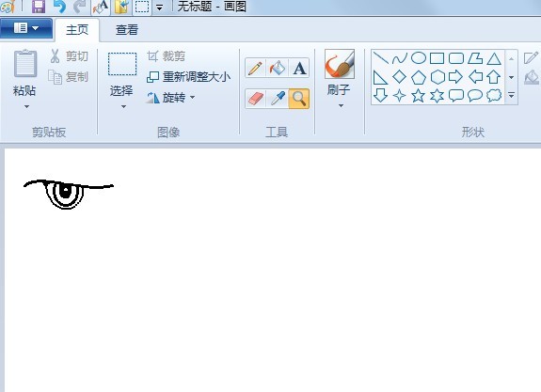Click dashed selection icon in quick access toolbar
Screen dimensions: 541x392
click(x=142, y=7)
